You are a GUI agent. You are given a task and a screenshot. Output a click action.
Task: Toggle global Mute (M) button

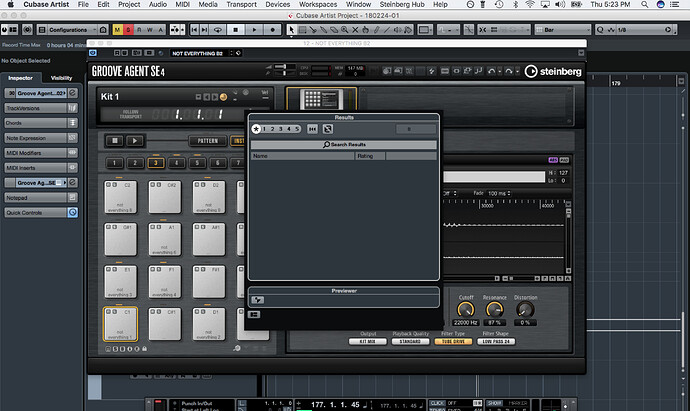click(x=117, y=30)
